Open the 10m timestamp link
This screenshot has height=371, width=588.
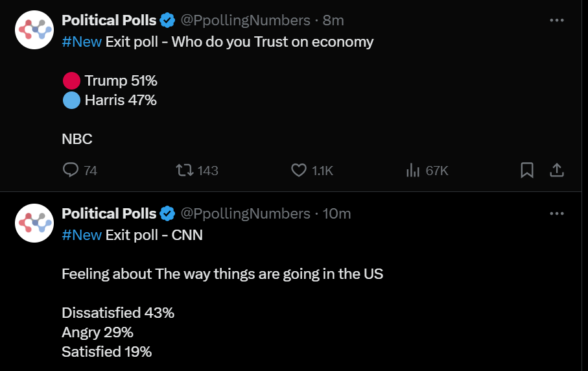click(x=336, y=213)
